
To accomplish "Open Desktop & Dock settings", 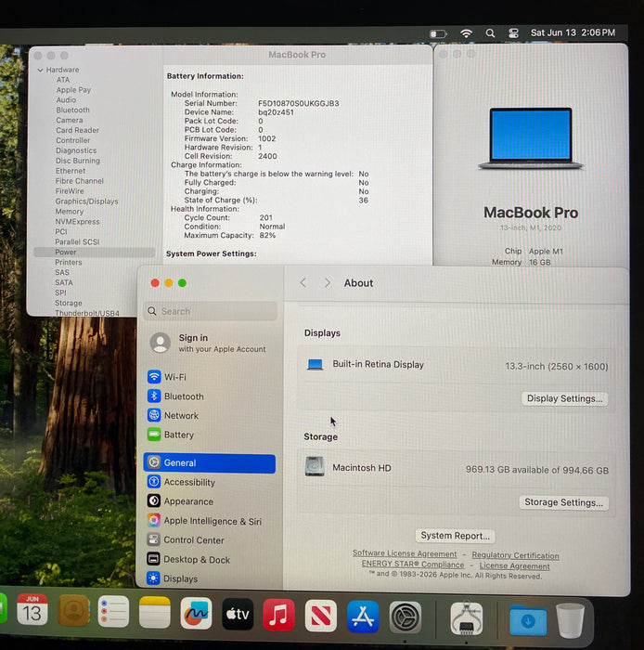I will (x=209, y=559).
